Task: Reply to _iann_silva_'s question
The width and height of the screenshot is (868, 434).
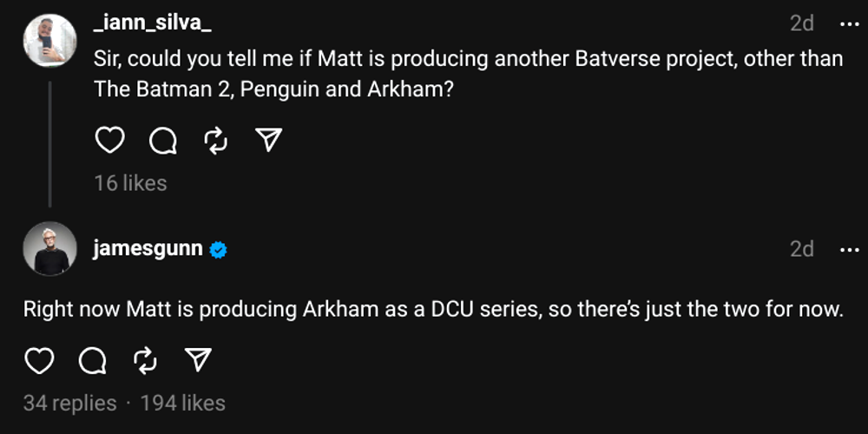Action: (163, 141)
